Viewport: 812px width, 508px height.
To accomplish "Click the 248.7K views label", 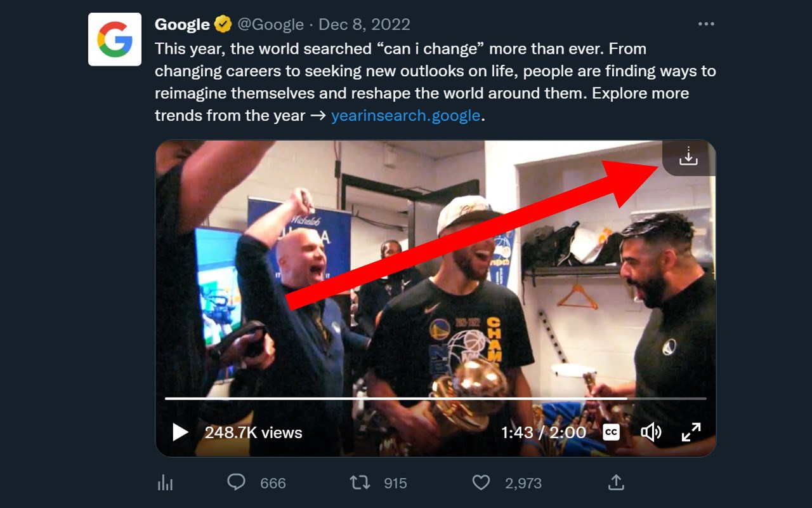I will click(253, 432).
